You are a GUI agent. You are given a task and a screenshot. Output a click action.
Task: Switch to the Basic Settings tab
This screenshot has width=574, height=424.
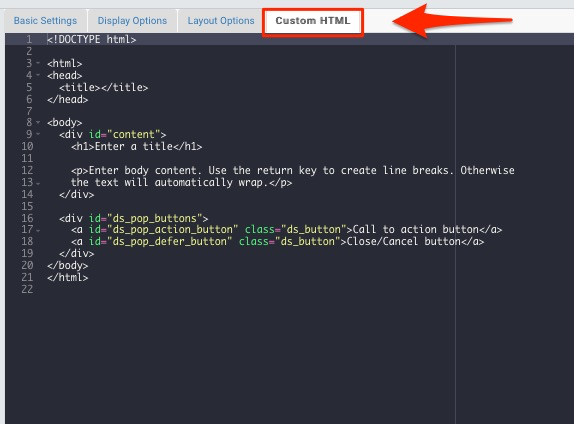click(x=45, y=21)
